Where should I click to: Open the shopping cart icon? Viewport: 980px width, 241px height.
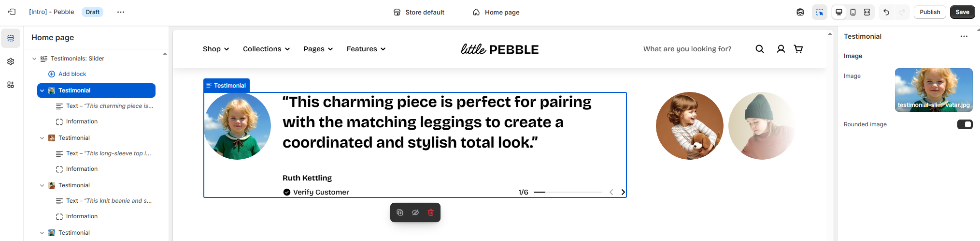pyautogui.click(x=798, y=49)
